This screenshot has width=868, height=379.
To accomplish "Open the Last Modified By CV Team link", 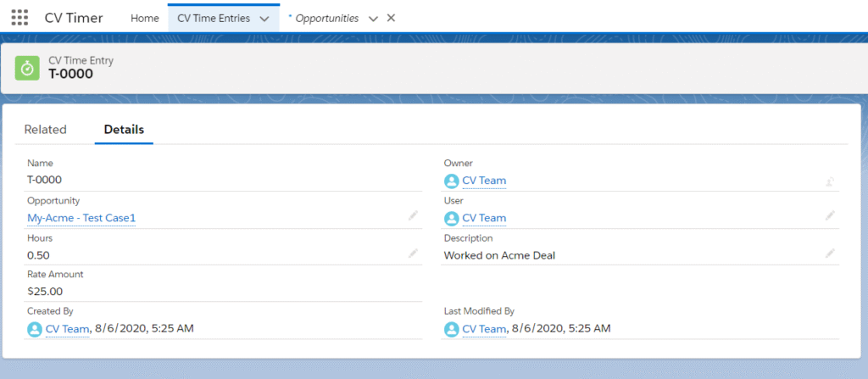I will (484, 329).
